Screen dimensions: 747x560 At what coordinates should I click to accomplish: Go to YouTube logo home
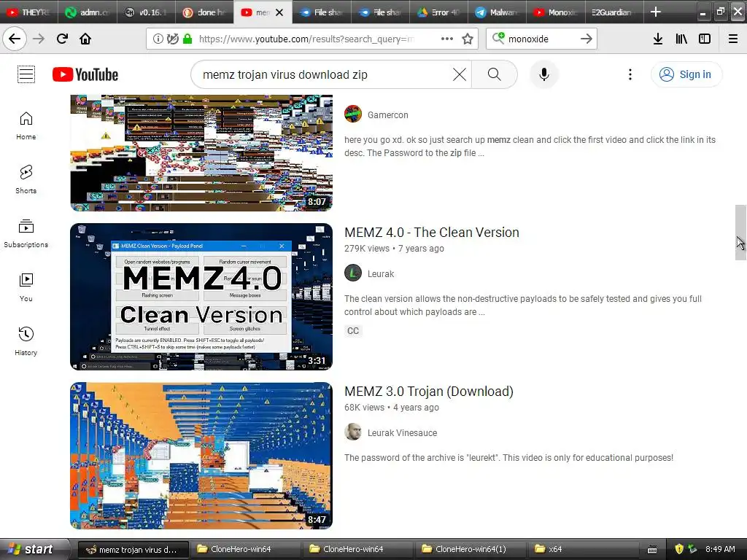(x=85, y=74)
